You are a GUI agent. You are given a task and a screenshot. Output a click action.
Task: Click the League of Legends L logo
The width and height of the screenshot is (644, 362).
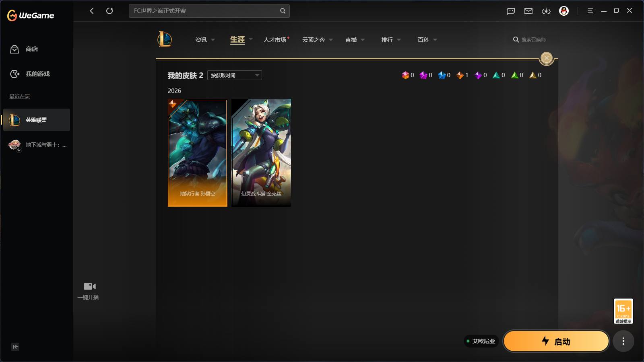pyautogui.click(x=165, y=39)
